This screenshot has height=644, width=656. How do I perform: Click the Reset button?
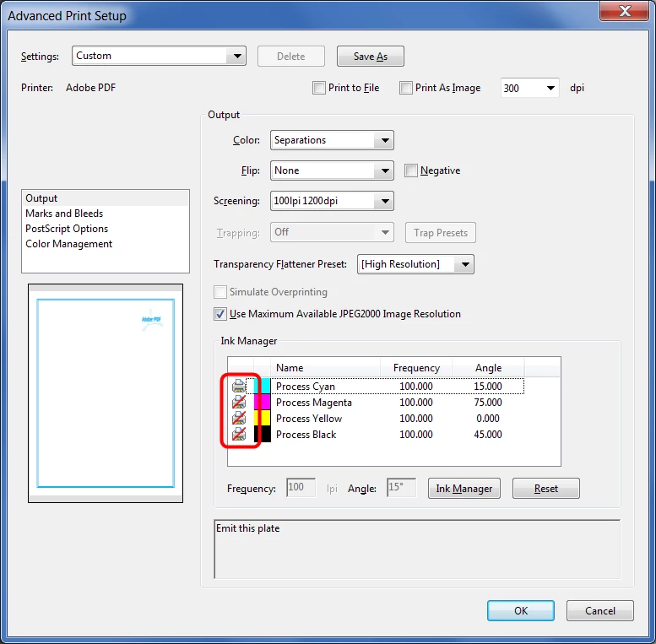tap(546, 489)
